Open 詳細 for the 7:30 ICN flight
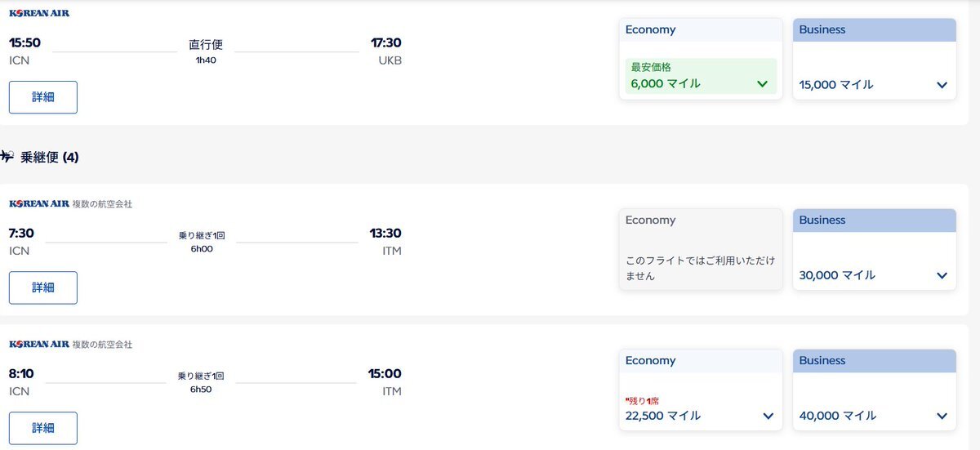The height and width of the screenshot is (450, 980). [43, 287]
